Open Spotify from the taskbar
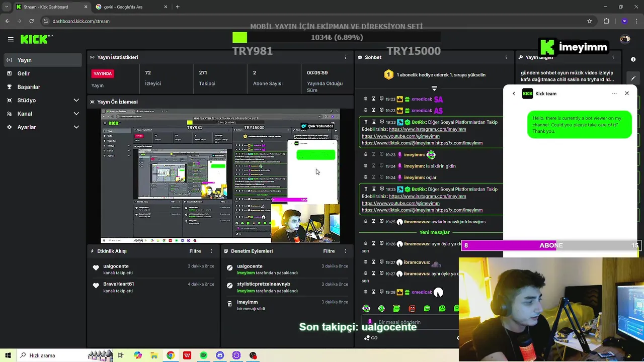Image resolution: width=644 pixels, height=362 pixels. pyautogui.click(x=203, y=355)
